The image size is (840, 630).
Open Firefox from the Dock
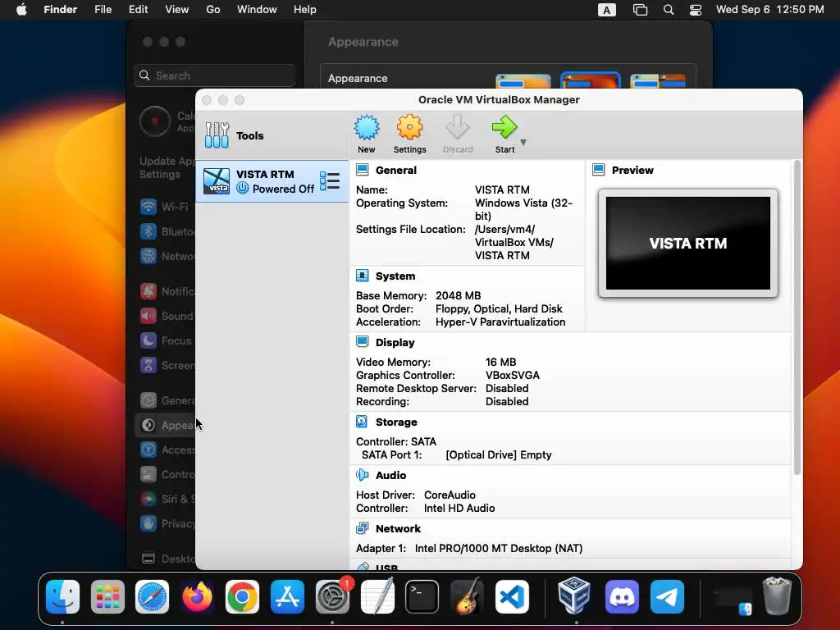click(197, 597)
